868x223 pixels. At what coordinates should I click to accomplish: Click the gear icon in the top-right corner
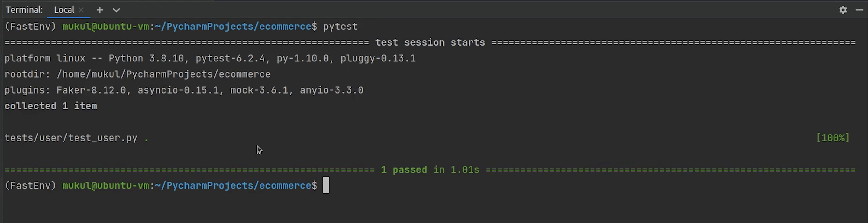pyautogui.click(x=843, y=10)
